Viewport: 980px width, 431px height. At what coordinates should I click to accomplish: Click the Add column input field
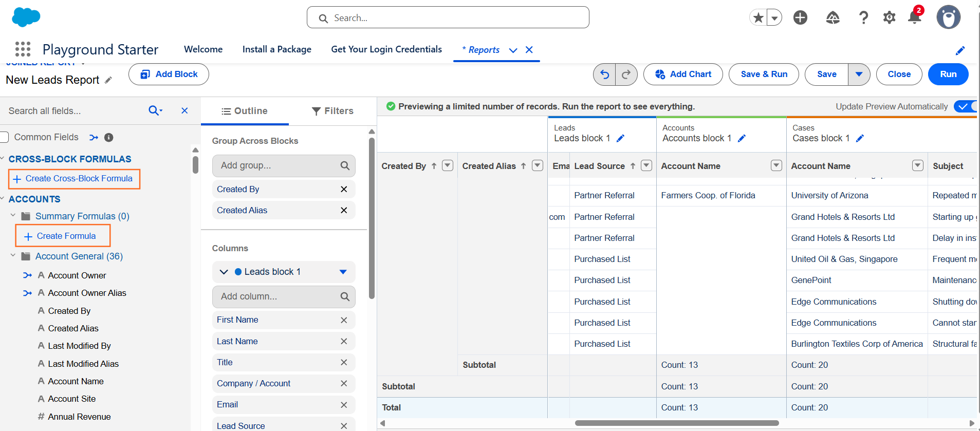284,296
